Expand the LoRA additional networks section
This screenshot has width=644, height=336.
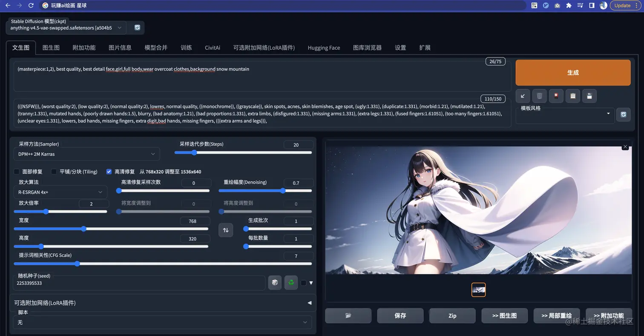tap(163, 303)
